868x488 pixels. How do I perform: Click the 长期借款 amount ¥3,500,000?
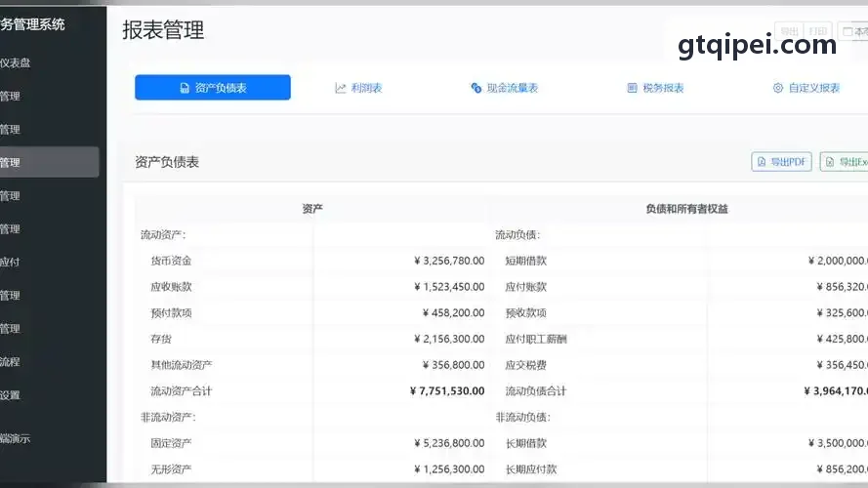pyautogui.click(x=838, y=443)
